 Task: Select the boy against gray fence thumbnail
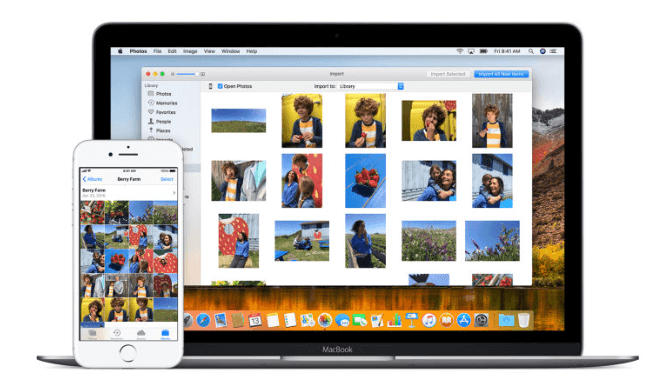click(x=492, y=120)
